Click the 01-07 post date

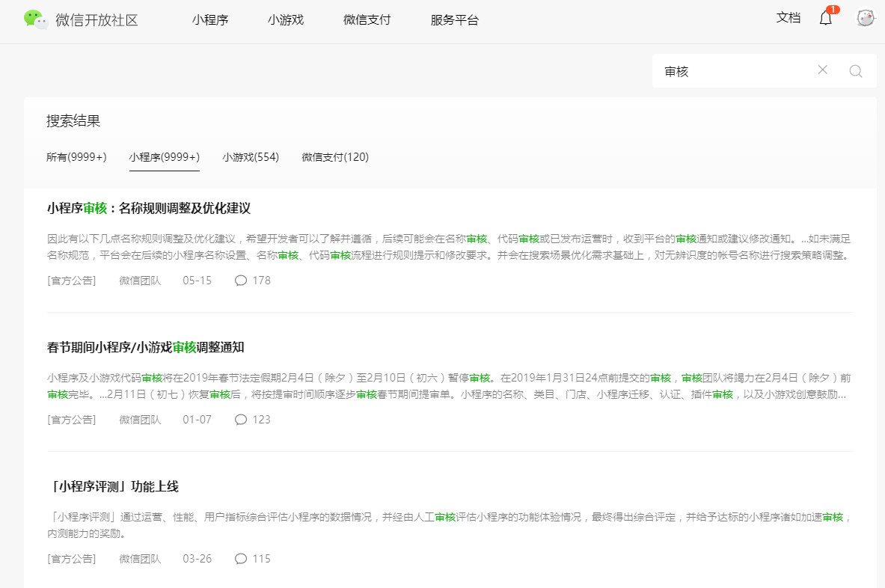tap(197, 420)
